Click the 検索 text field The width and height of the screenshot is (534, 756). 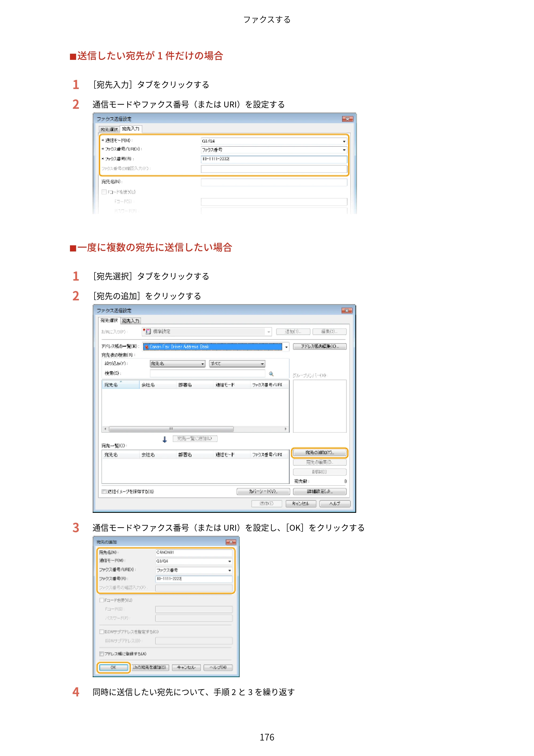tap(208, 373)
